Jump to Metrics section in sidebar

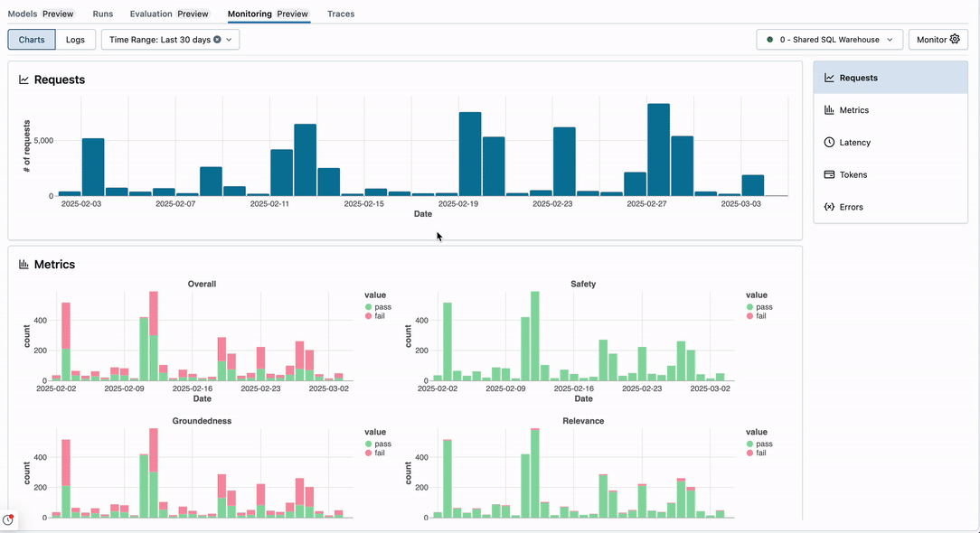tap(890, 110)
